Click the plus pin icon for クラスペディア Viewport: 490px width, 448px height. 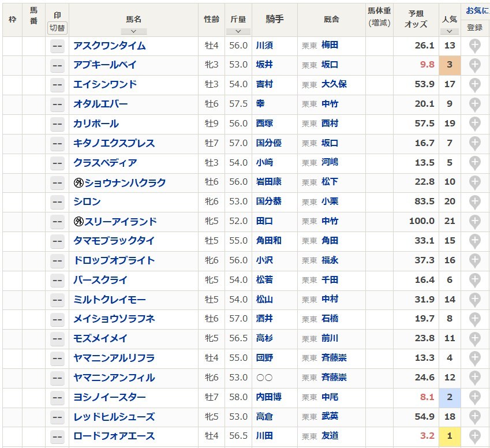(x=474, y=163)
